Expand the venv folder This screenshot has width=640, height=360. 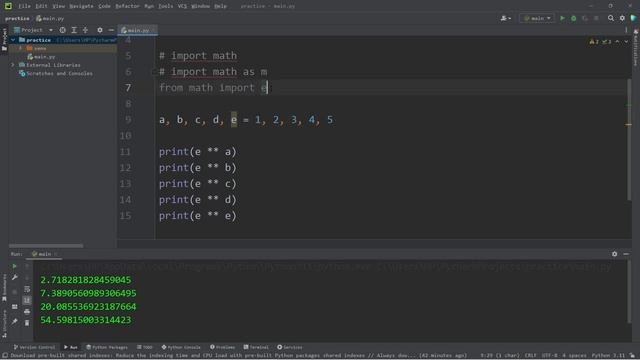[20, 48]
